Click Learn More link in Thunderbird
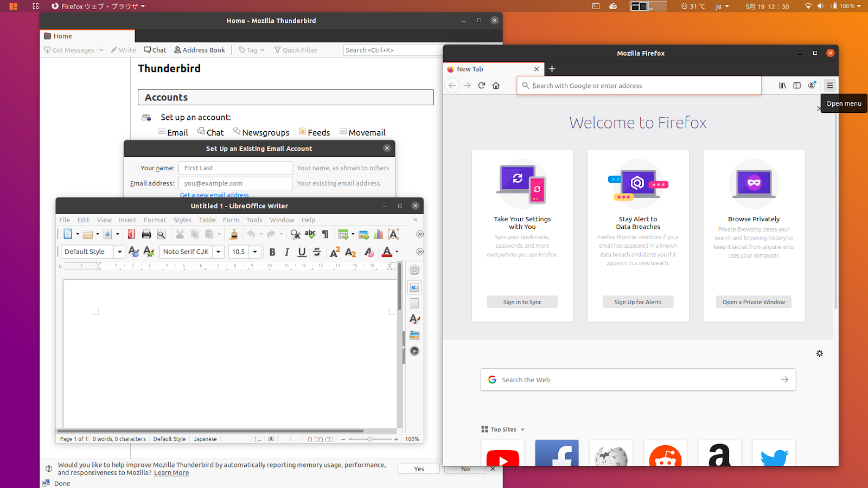The height and width of the screenshot is (488, 868). coord(171,473)
